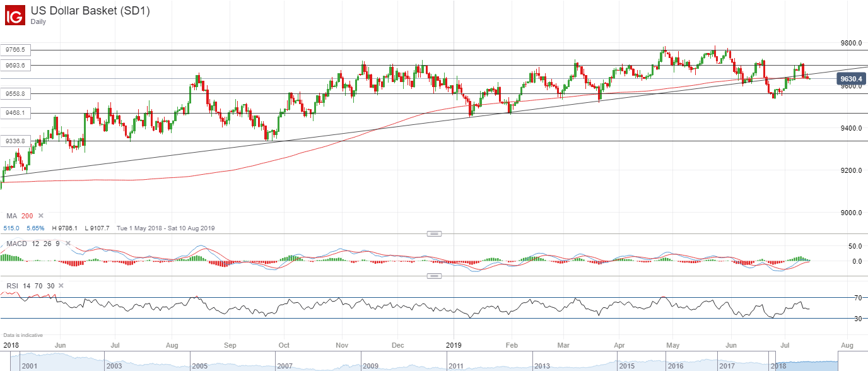Screen dimensions: 868x371
Task: Click the 2001 marker in overview timeline
Action: (x=30, y=366)
